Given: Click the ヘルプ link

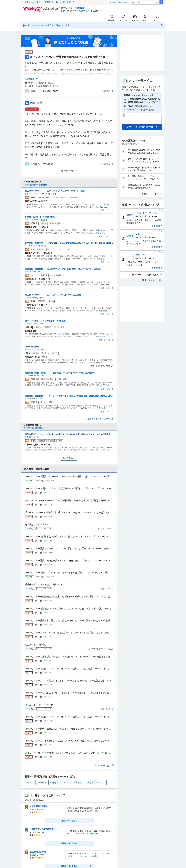Looking at the screenshot, I should tap(127, 2).
